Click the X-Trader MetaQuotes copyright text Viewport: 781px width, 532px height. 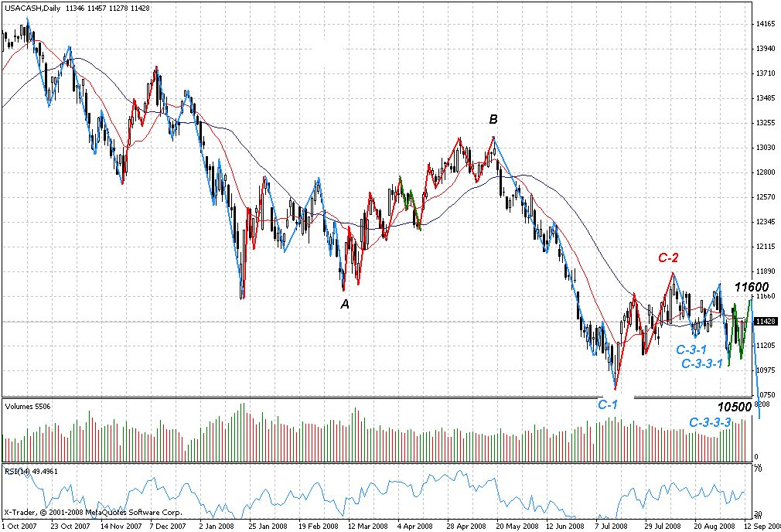click(93, 513)
